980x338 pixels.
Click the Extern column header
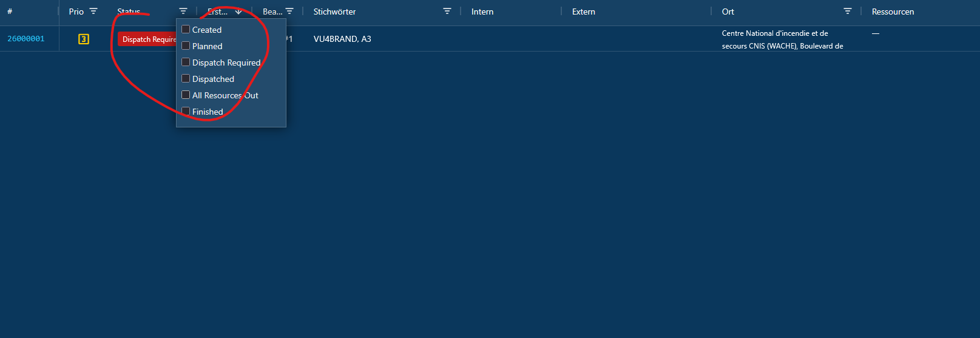point(583,12)
